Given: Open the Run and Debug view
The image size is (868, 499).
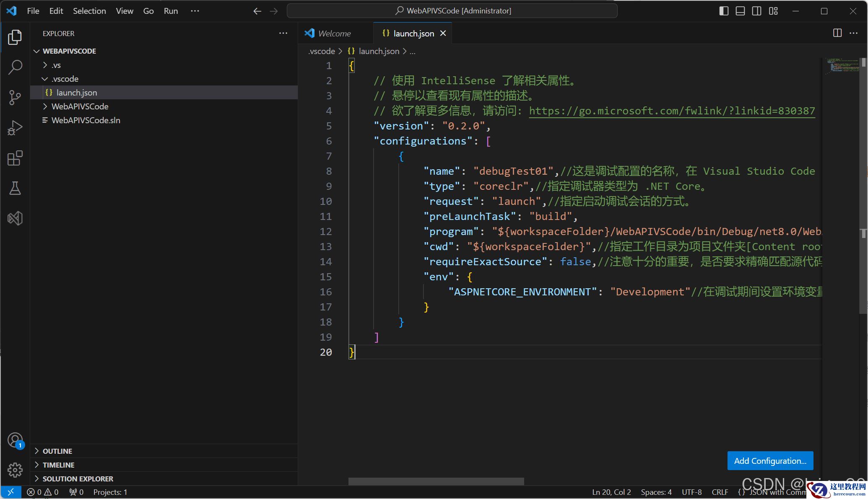Looking at the screenshot, I should tap(15, 128).
